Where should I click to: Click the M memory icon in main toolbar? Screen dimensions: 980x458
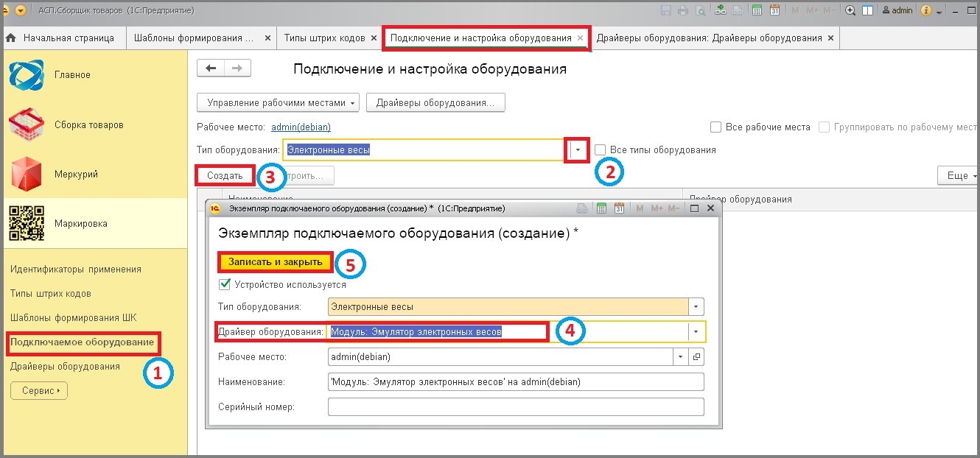795,10
